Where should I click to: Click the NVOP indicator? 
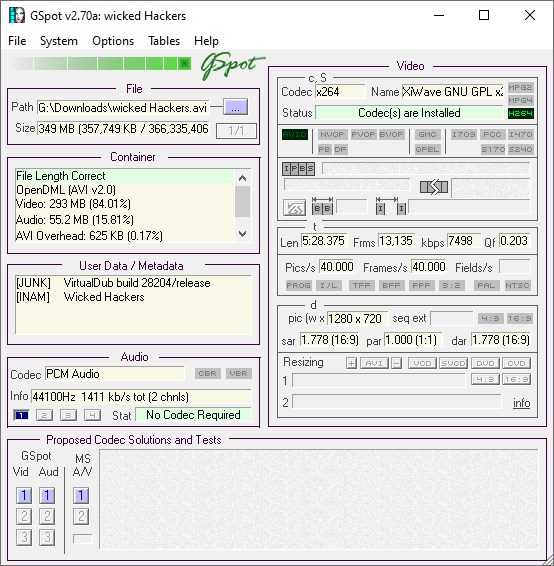click(332, 135)
